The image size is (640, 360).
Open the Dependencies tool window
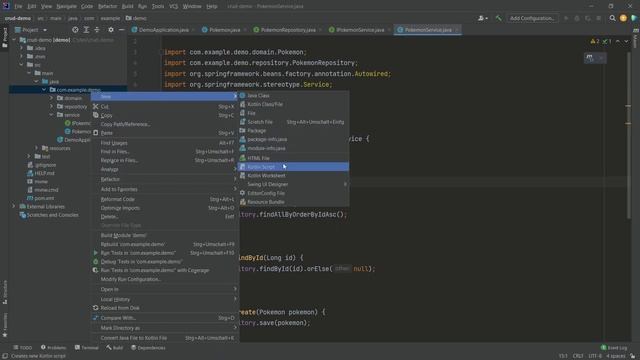tap(148, 348)
